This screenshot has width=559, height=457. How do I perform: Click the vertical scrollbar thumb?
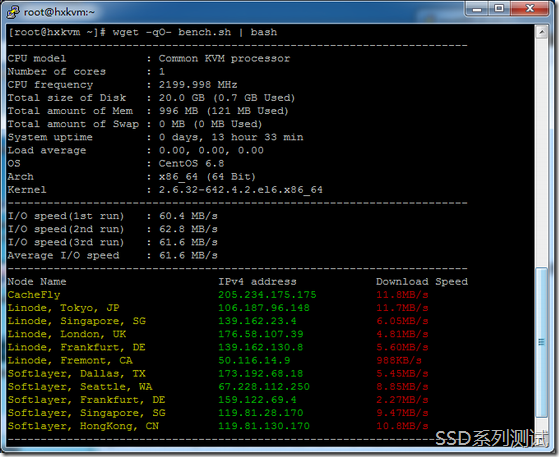542,342
